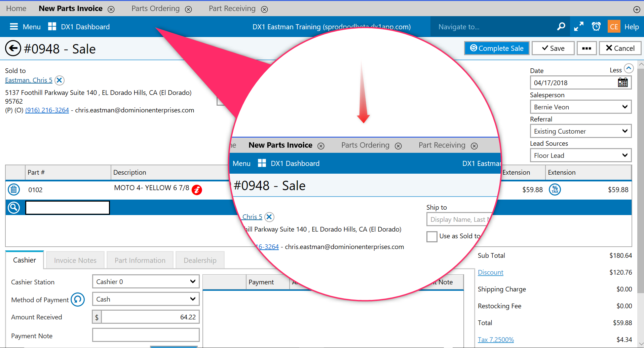Select the Invoice Notes tab
Image resolution: width=644 pixels, height=348 pixels.
75,260
